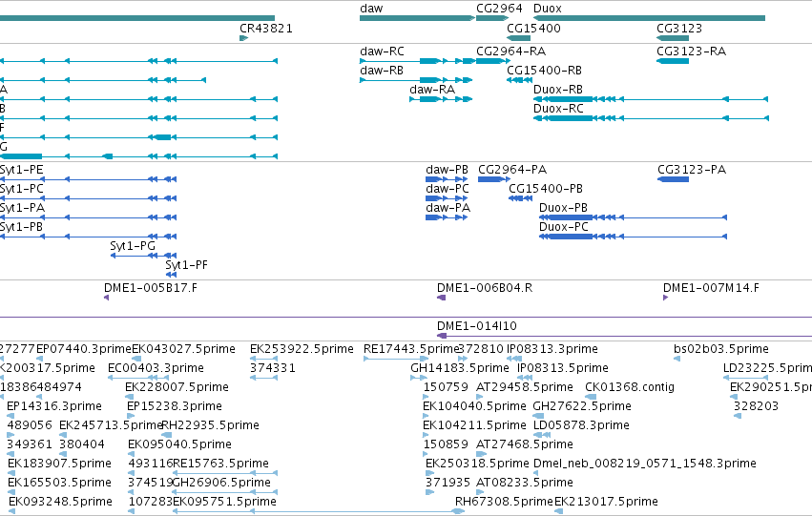Select the Syt1-PC protein feature
This screenshot has height=516, width=812.
click(x=88, y=198)
